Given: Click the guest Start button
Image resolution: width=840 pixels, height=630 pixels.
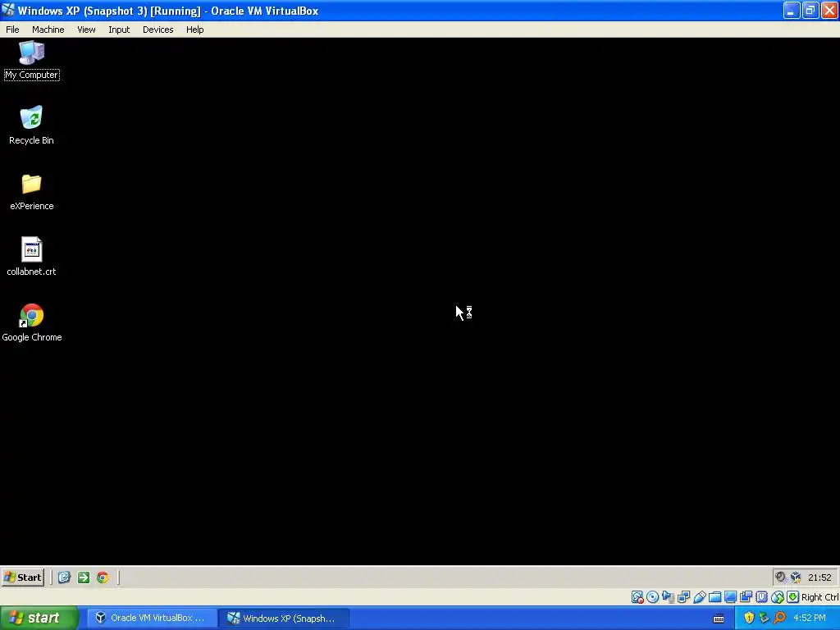Looking at the screenshot, I should click(22, 577).
